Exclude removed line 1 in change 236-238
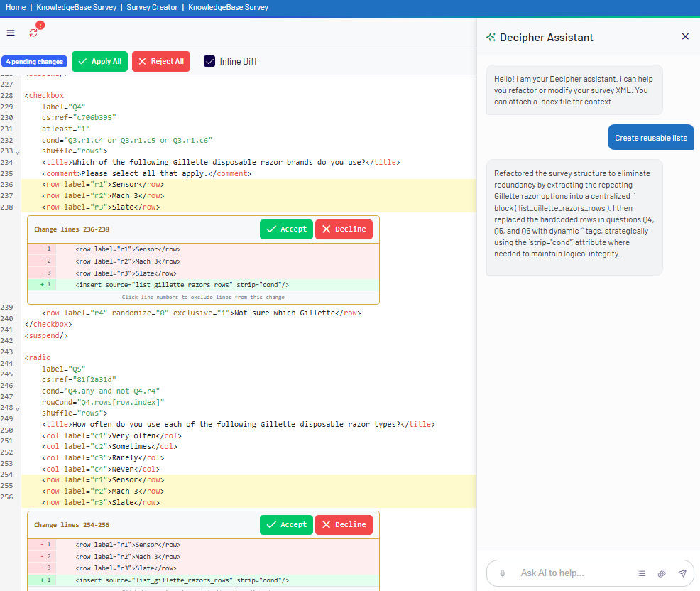The height and width of the screenshot is (591, 700). [x=45, y=249]
